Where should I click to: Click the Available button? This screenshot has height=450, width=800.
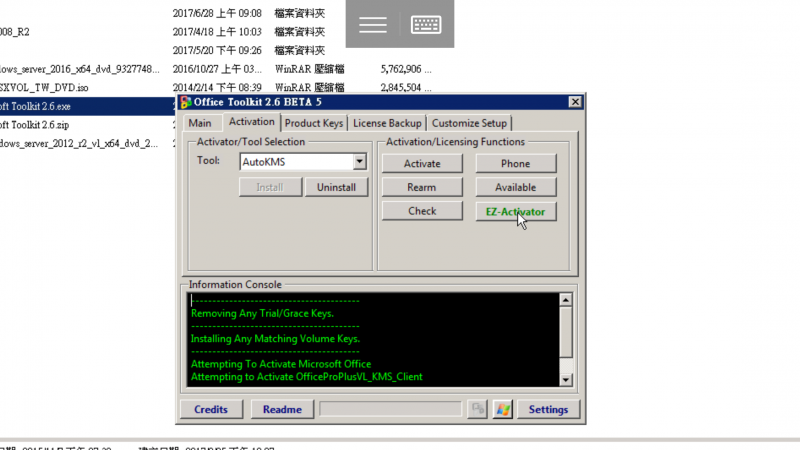coord(515,187)
